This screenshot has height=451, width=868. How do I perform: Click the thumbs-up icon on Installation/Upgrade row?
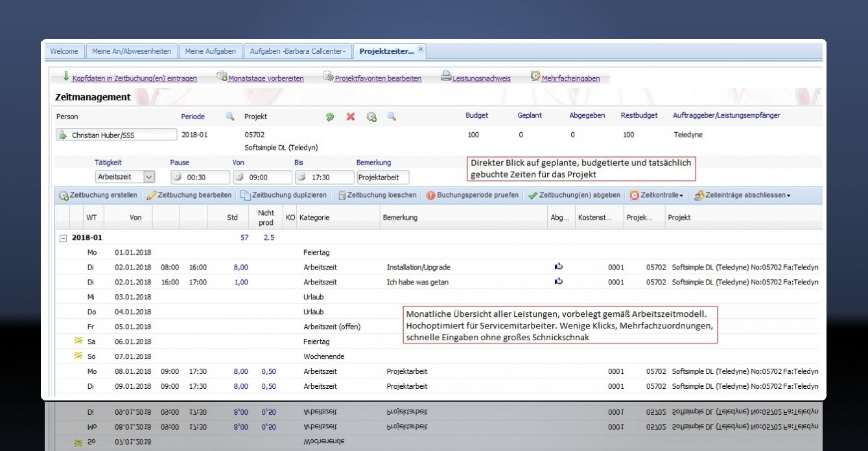click(559, 266)
